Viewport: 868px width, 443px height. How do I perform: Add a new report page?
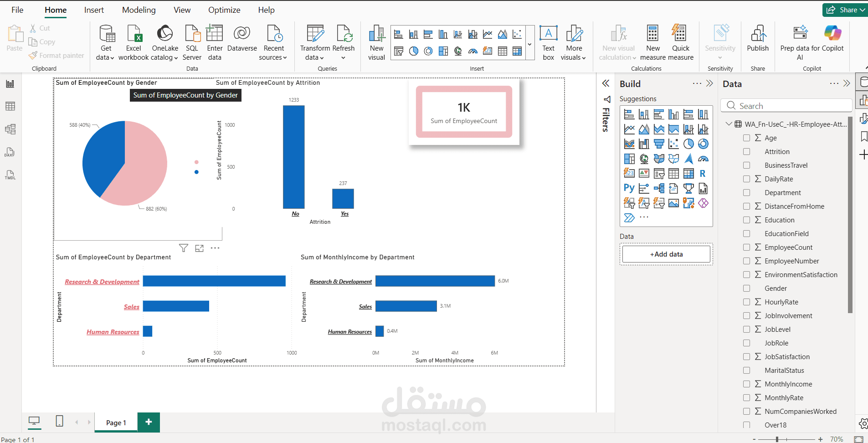coord(149,422)
